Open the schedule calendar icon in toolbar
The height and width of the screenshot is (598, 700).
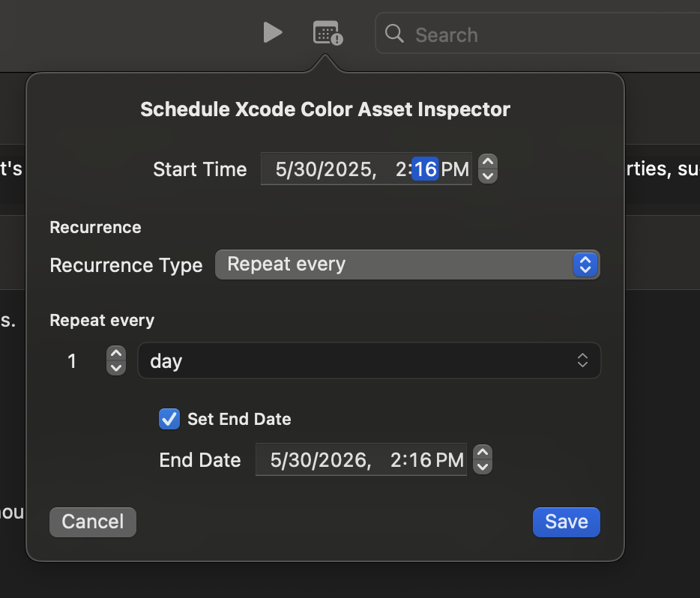tap(328, 32)
